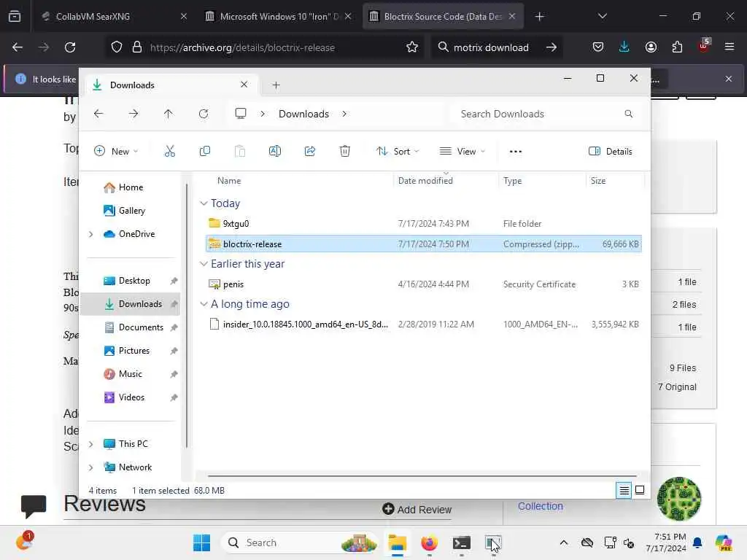This screenshot has width=747, height=560.
Task: Click the Rename icon in Explorer toolbar
Action: pyautogui.click(x=275, y=152)
